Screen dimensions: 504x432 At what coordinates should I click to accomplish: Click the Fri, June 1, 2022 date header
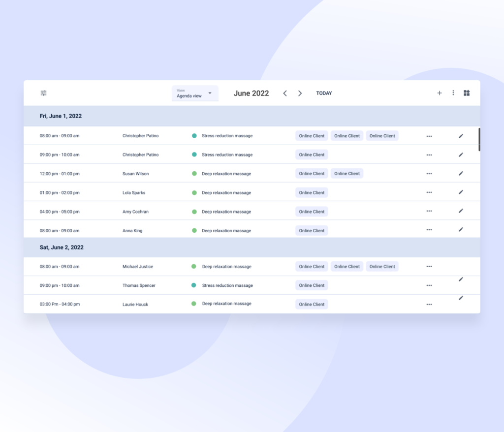(61, 116)
